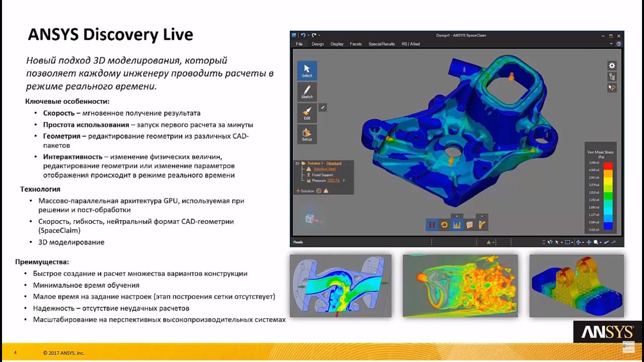Open the valve flow simulation thumbnail
Screen dimensions: 644x362
tap(340, 286)
